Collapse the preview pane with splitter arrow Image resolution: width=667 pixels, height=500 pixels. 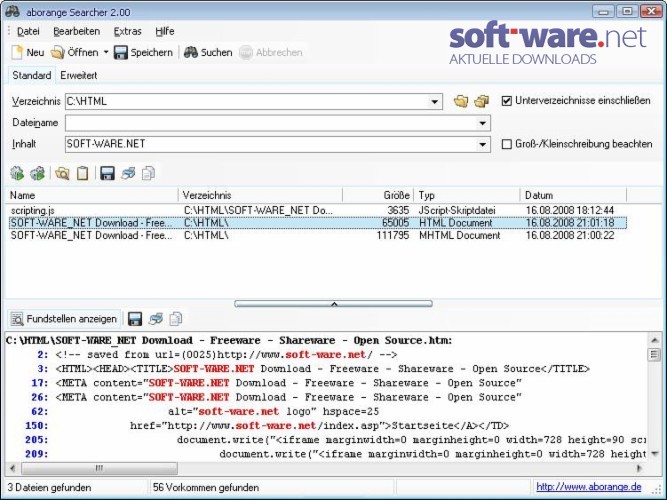[x=334, y=304]
